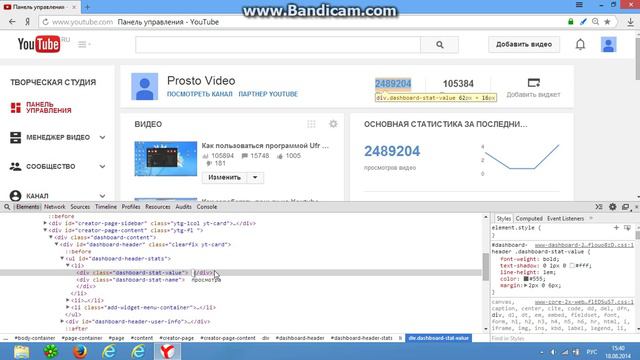Open DevTools search magnifier icon
640x360 pixels.
7,207
